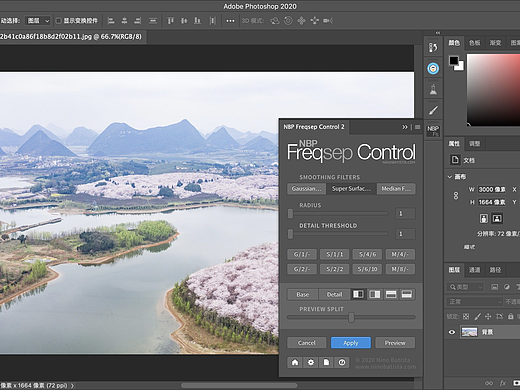Switch to the Gradients tab
Image resolution: width=520 pixels, height=390 pixels.
point(495,43)
